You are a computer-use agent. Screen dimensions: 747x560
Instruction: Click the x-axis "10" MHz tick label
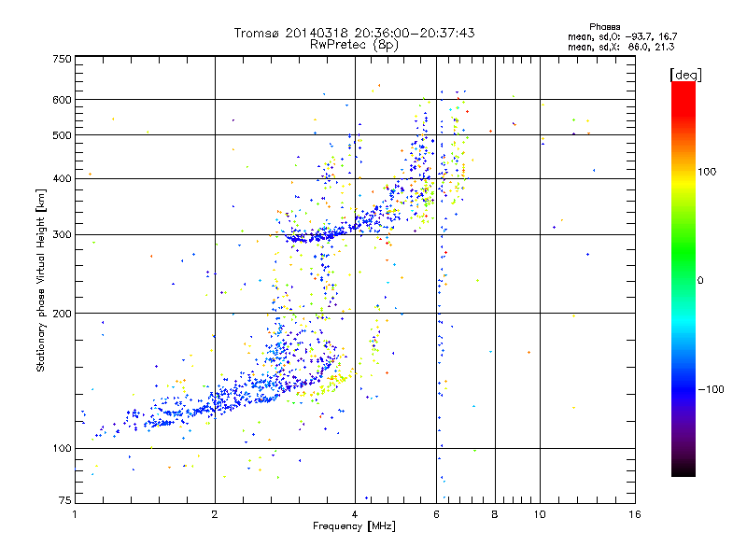[540, 514]
